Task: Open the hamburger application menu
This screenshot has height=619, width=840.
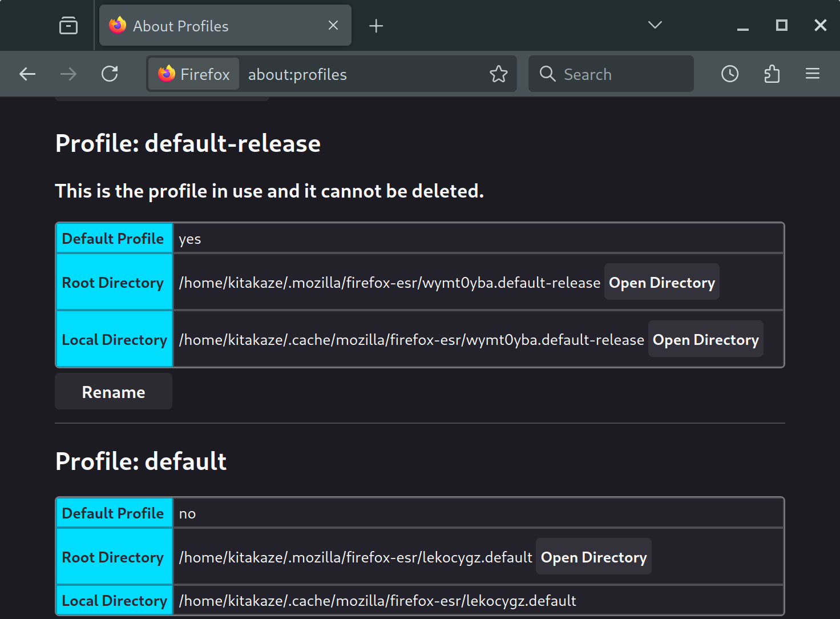Action: (x=813, y=74)
